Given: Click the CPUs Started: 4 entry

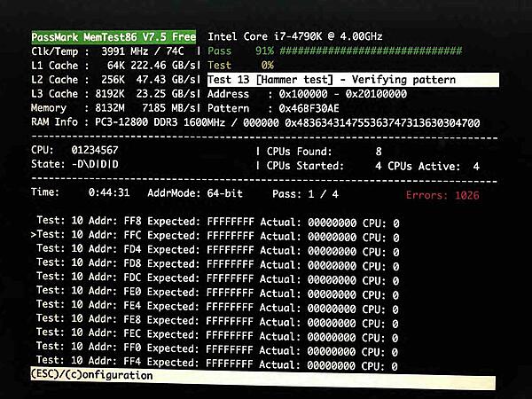Looking at the screenshot, I should [x=325, y=166].
